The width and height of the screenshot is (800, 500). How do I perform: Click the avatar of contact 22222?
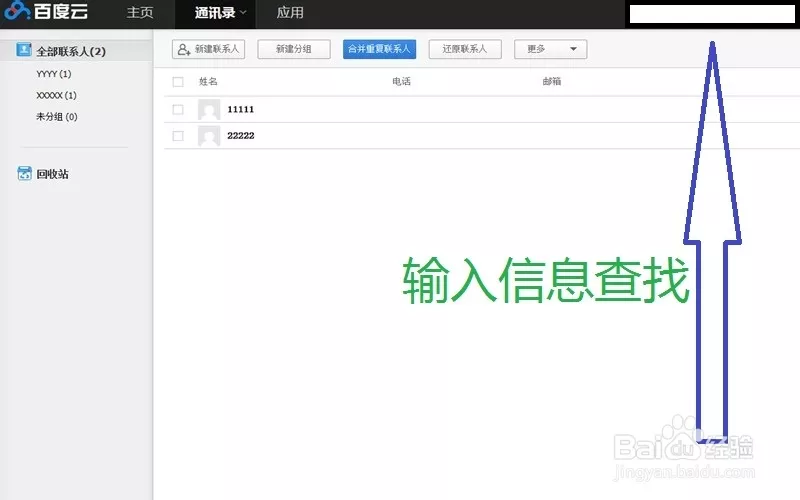[x=209, y=136]
